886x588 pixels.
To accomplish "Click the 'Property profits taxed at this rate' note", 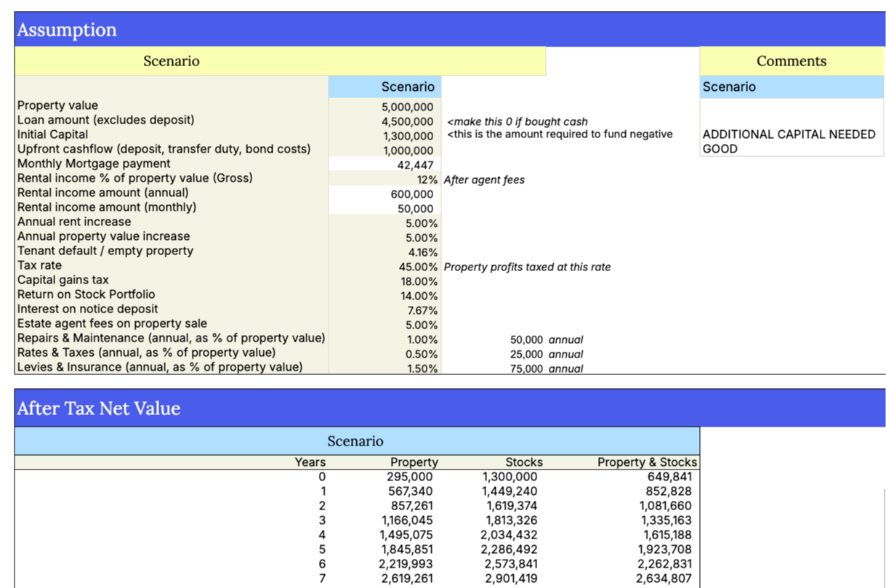I will [527, 267].
